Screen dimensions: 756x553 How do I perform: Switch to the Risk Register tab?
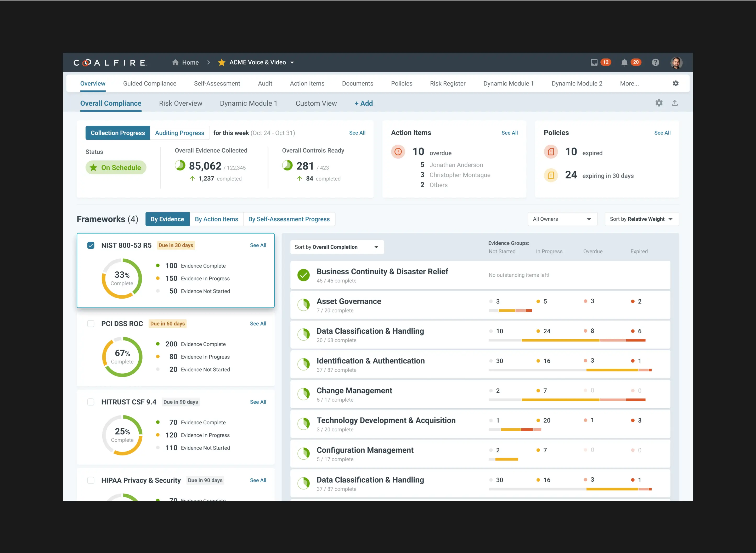(x=447, y=83)
